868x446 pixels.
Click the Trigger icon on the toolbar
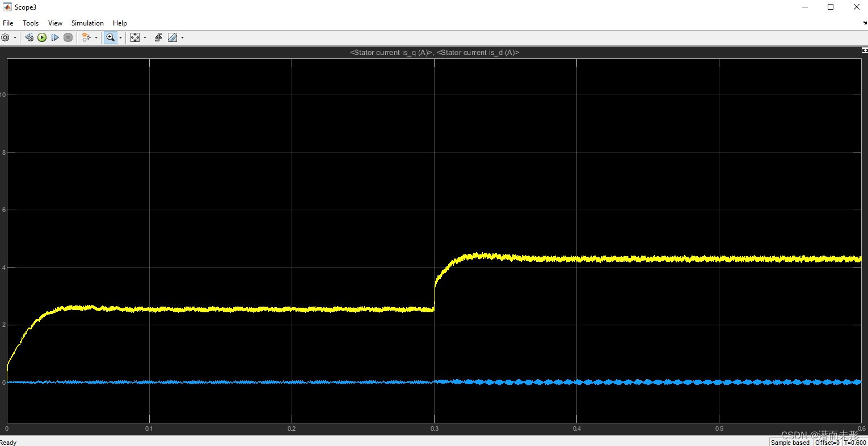(159, 37)
